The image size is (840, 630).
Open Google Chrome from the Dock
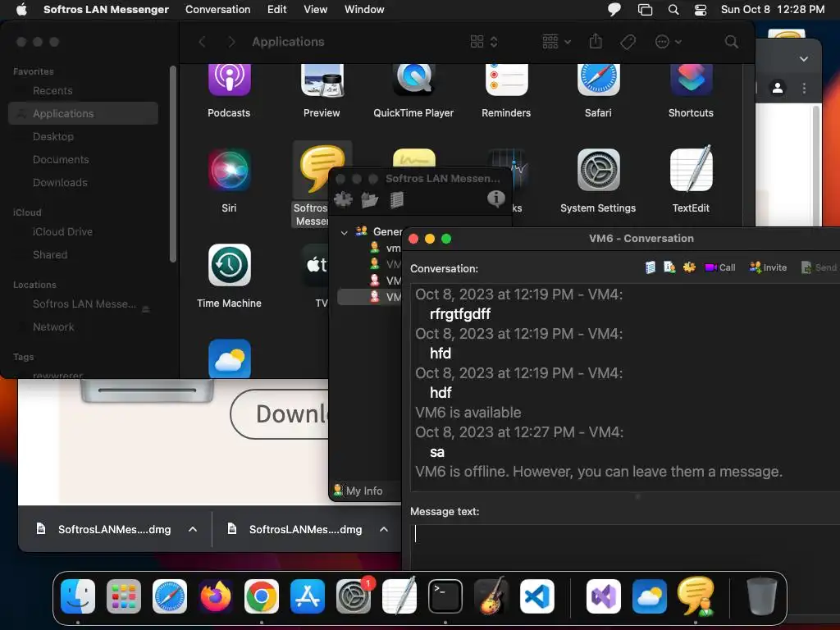tap(262, 596)
